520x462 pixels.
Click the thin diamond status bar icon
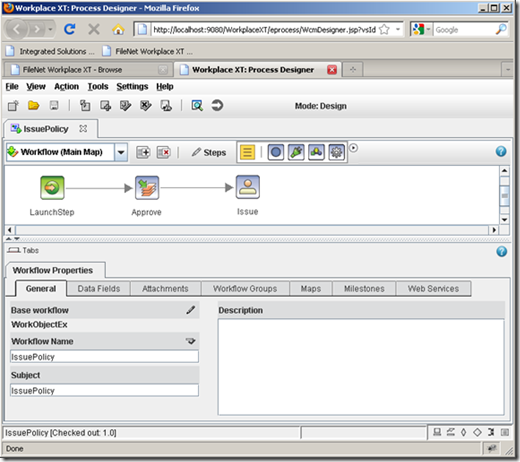click(464, 432)
